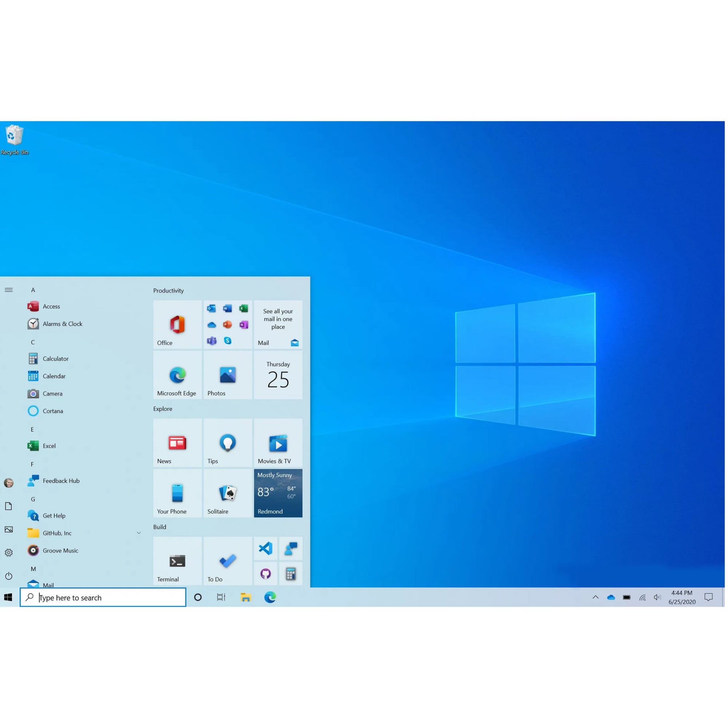Open the Tips tile

tap(227, 442)
